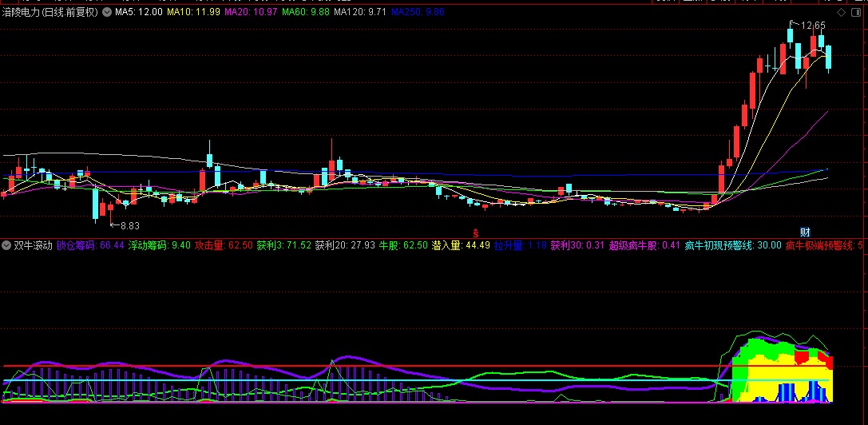
Task: Select the yellow MA10: 11.99 legend
Action: [x=193, y=13]
